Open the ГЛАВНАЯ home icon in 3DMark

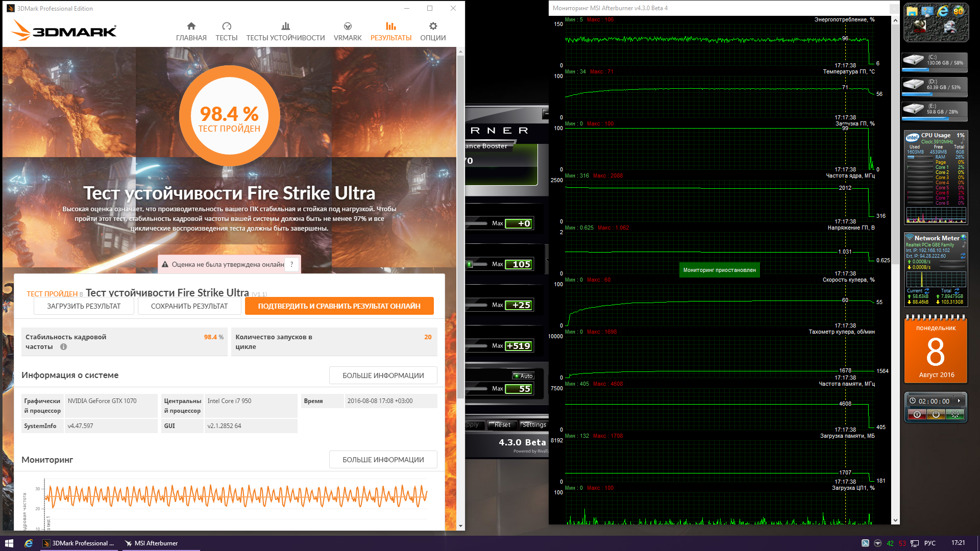point(191,27)
